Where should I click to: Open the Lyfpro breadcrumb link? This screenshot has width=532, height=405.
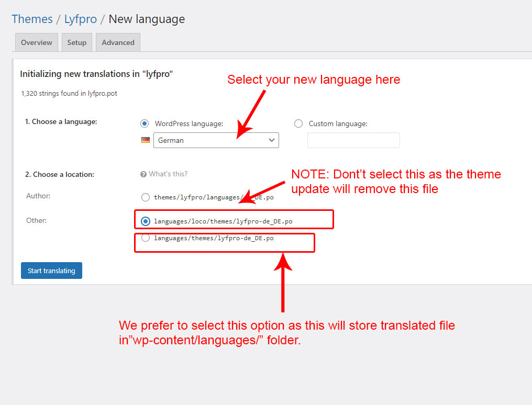coord(80,19)
